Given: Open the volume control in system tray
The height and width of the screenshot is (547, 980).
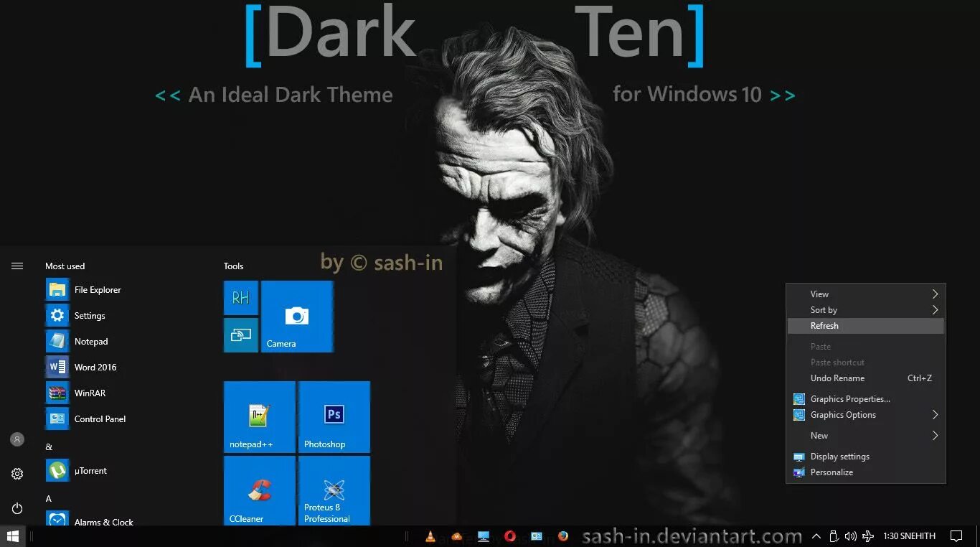Looking at the screenshot, I should (851, 536).
